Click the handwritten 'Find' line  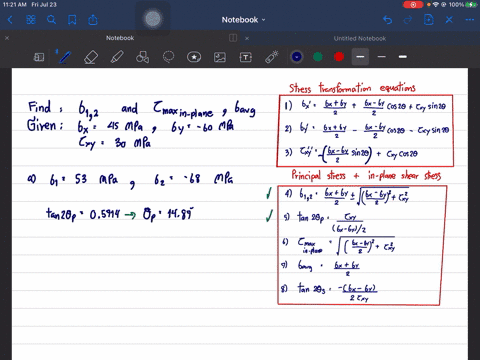point(142,109)
